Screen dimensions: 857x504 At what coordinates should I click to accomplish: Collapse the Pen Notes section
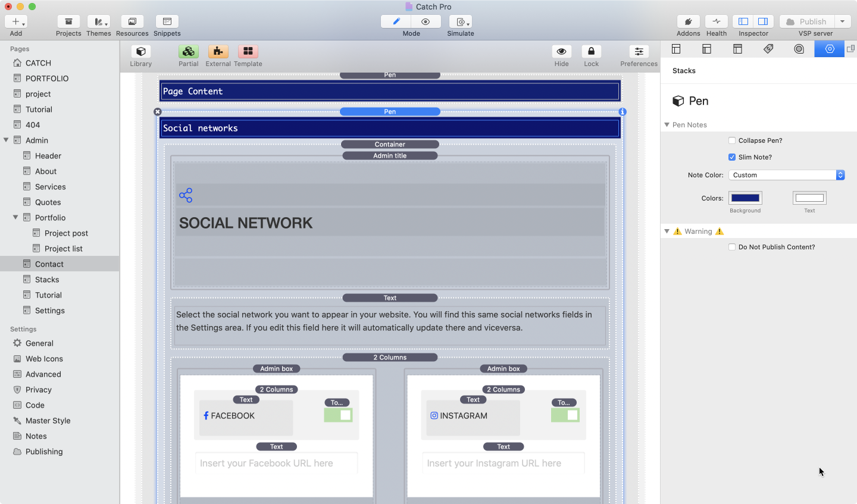pyautogui.click(x=667, y=125)
